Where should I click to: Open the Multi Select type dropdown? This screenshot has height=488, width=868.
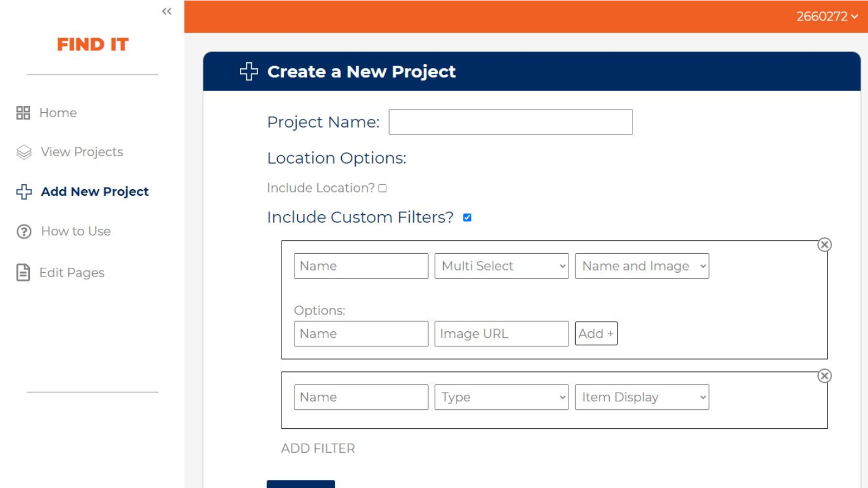pyautogui.click(x=501, y=266)
